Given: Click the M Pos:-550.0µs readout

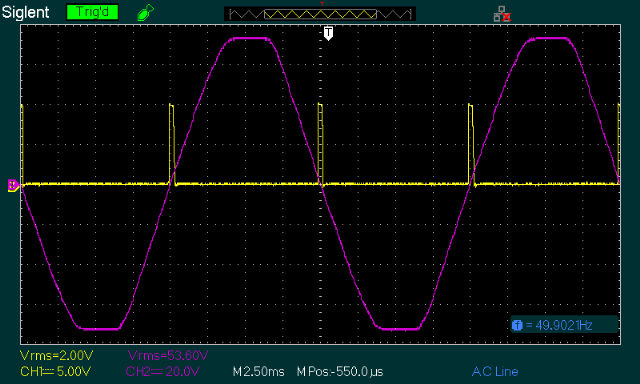Looking at the screenshot, I should [340, 371].
